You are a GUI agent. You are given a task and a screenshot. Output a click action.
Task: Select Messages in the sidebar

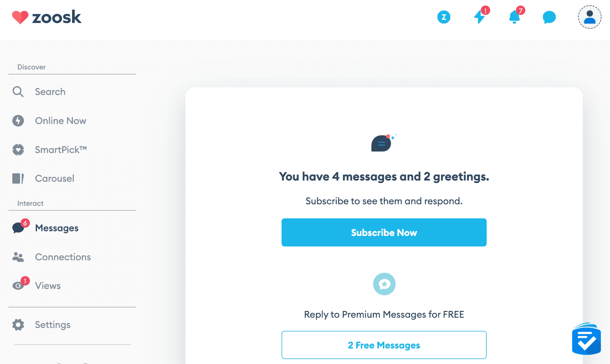[x=57, y=228]
